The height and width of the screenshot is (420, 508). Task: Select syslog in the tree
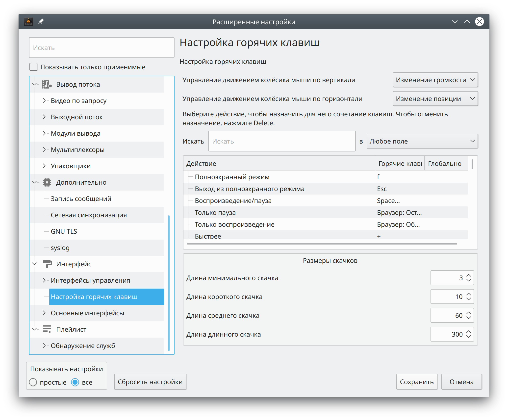tap(60, 248)
